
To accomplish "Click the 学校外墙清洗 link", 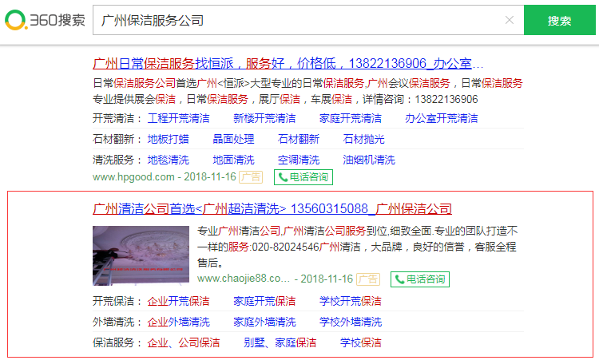I will point(351,322).
